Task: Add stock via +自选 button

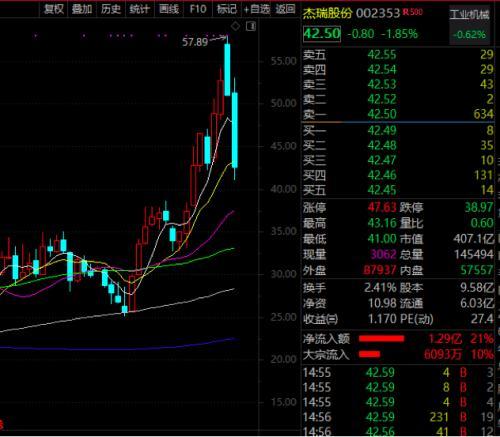Action: point(257,9)
